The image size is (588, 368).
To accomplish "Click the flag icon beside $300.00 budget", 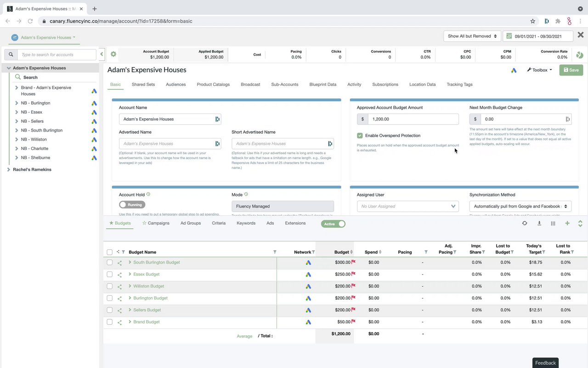I will 354,262.
